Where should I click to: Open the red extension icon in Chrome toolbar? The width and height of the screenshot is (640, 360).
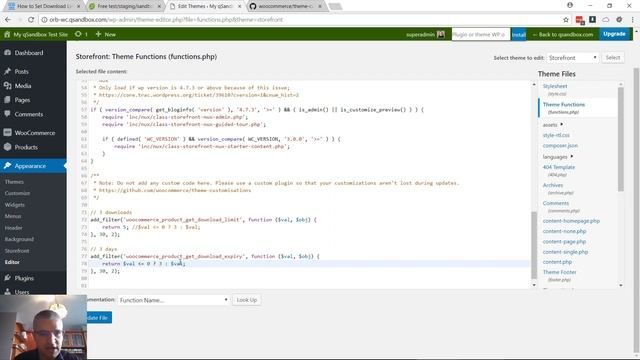tap(580, 20)
